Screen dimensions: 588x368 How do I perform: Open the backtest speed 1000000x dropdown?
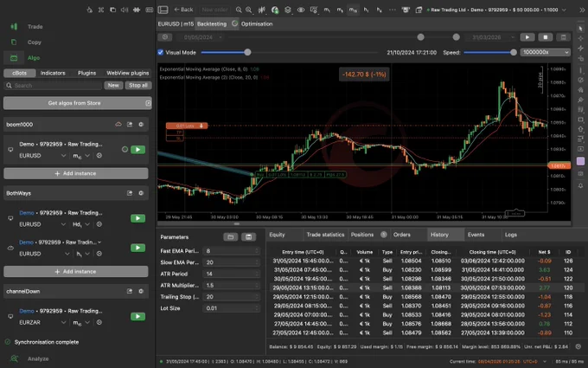tap(546, 52)
